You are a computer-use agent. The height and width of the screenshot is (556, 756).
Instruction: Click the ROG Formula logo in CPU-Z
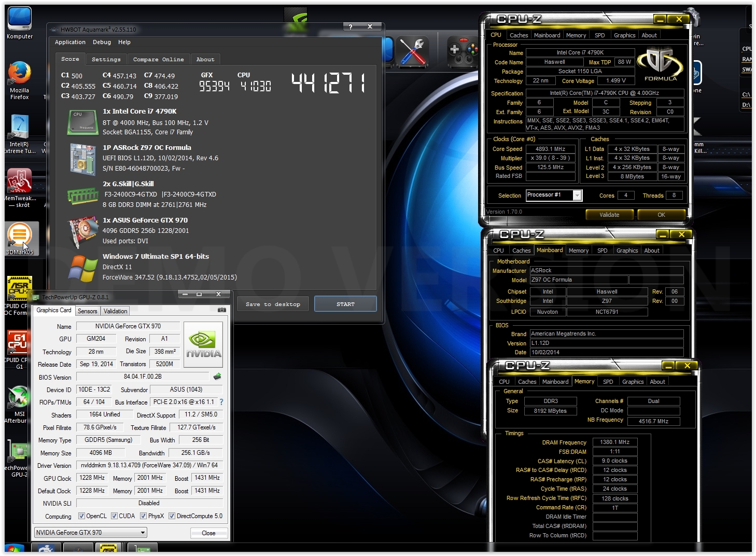click(660, 65)
